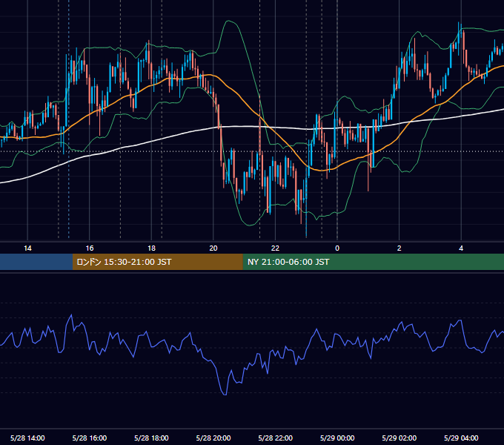Click the 5/28 22:00 date label
Screen dimensions: 504x445
click(x=276, y=438)
